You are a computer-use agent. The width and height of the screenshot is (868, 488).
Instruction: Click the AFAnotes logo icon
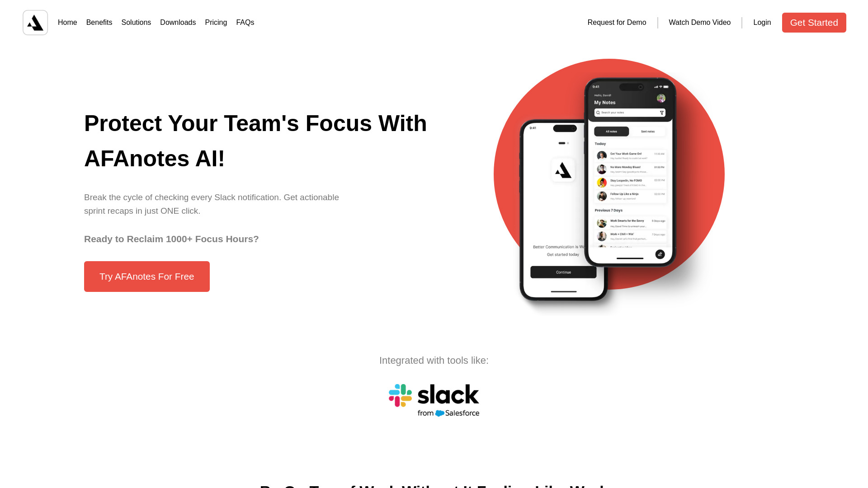point(35,23)
